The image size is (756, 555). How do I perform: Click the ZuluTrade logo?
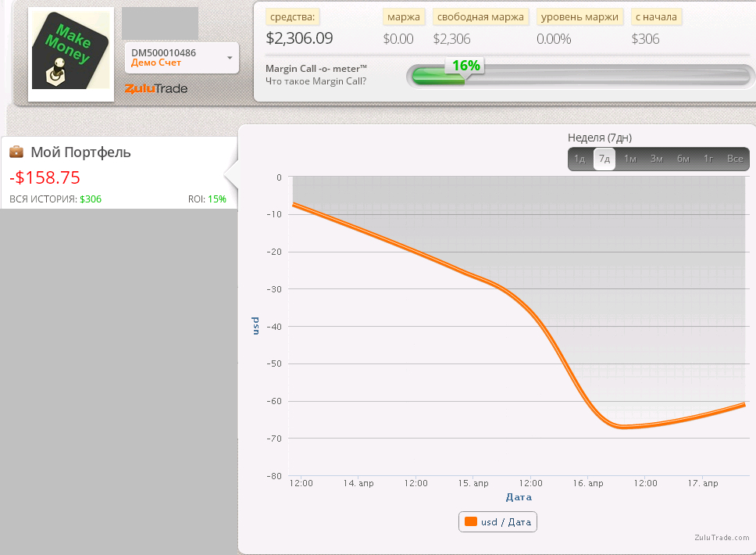pos(155,88)
